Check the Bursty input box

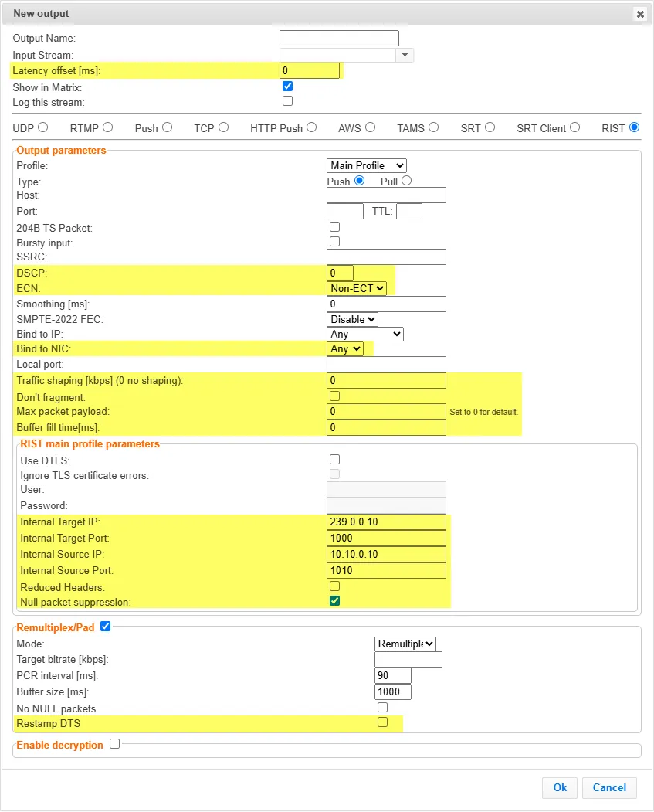tap(335, 242)
